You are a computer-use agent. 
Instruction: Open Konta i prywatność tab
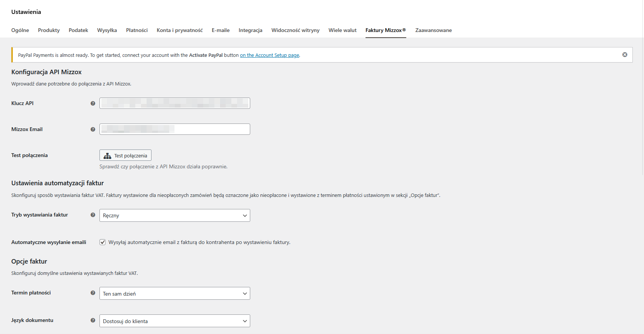[180, 30]
